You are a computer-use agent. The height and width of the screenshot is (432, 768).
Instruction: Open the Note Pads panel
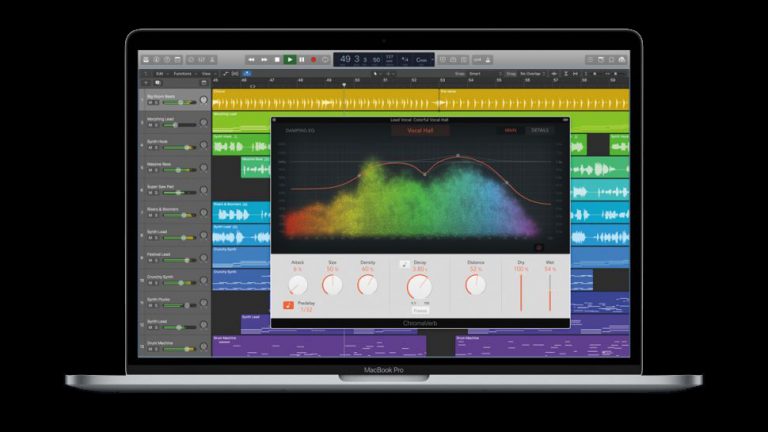[601, 60]
